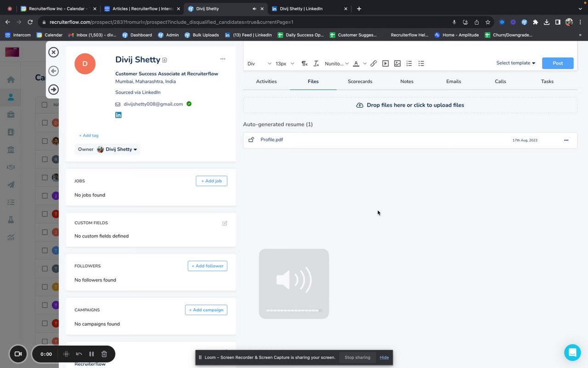
Task: Pause the Loom recording
Action: pos(91,354)
